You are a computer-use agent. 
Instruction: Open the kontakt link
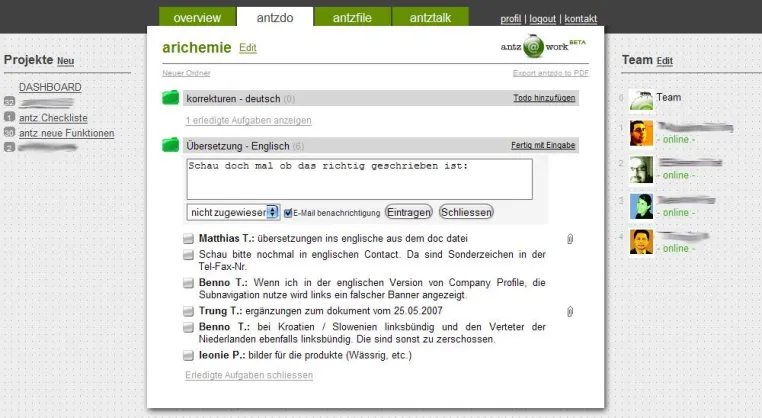pos(581,19)
